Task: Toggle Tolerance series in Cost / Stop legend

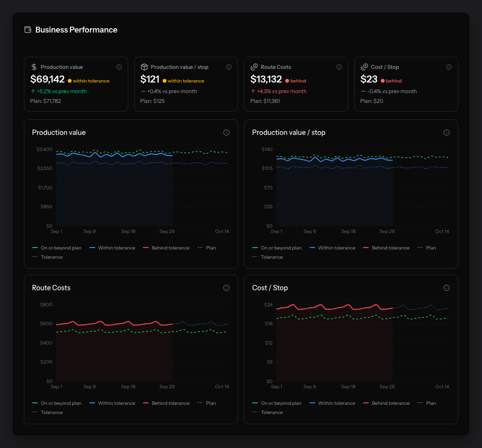Action: 267,413
